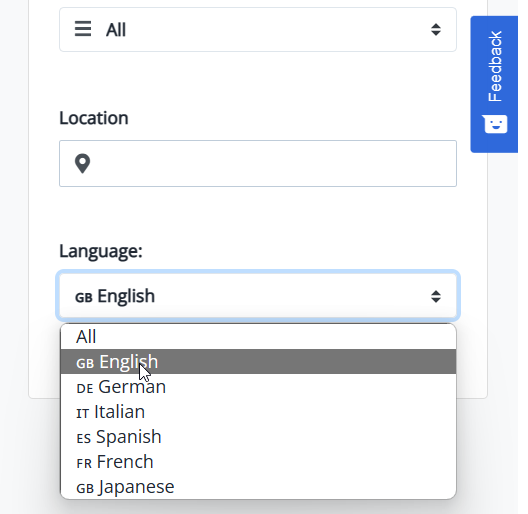
Task: Pick IT Italian from language list
Action: [x=258, y=412]
